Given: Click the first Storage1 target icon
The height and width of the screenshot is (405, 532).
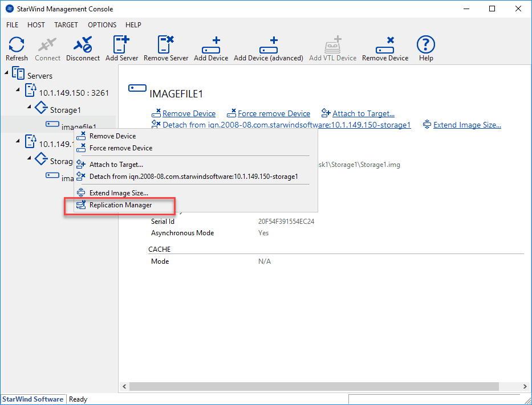Looking at the screenshot, I should (x=42, y=108).
